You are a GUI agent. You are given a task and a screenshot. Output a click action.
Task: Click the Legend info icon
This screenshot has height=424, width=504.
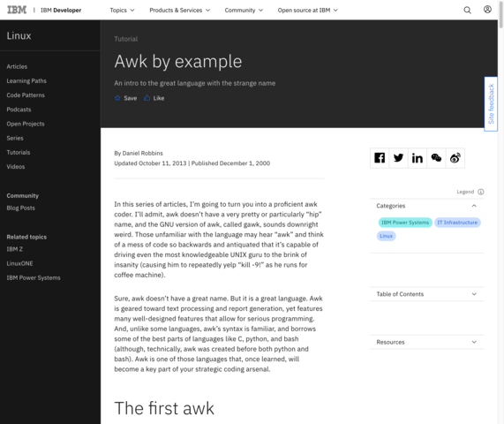click(x=480, y=192)
